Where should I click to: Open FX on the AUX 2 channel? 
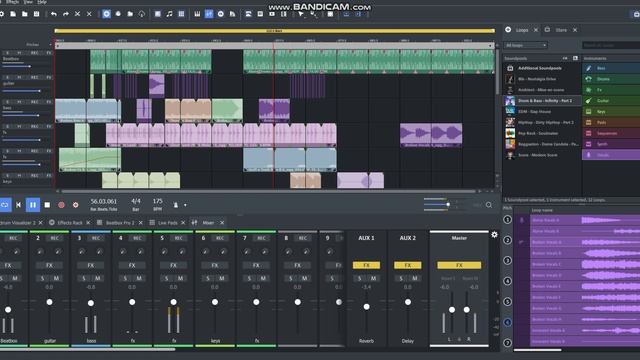pos(407,265)
